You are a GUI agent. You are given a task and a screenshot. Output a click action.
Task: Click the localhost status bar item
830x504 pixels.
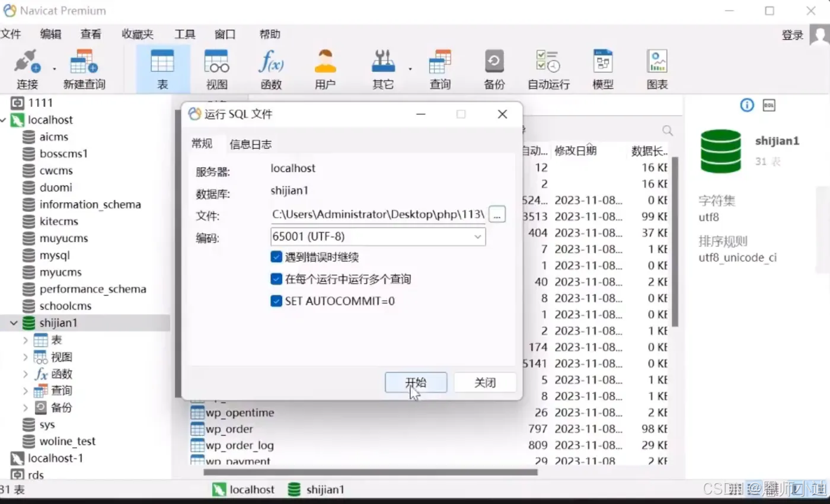coord(244,490)
